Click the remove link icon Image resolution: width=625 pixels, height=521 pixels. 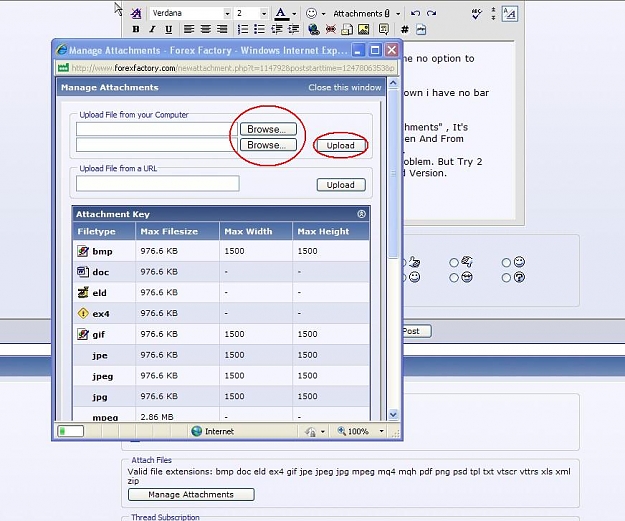pos(330,29)
